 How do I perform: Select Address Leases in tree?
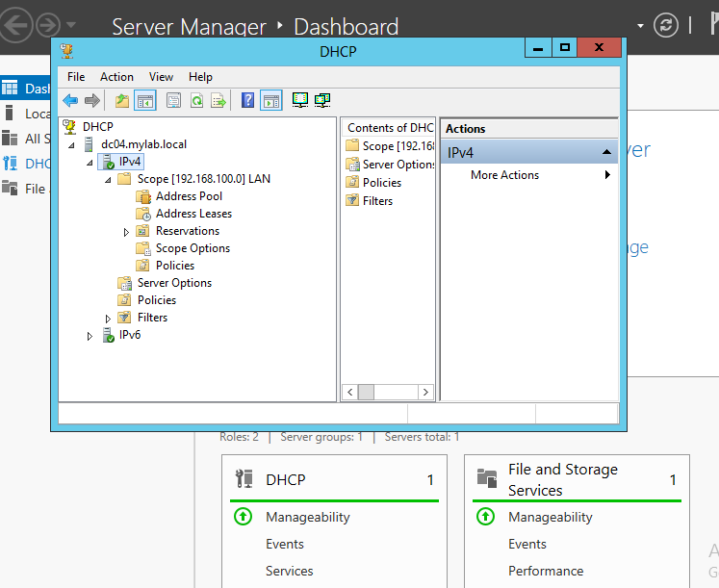(x=194, y=214)
